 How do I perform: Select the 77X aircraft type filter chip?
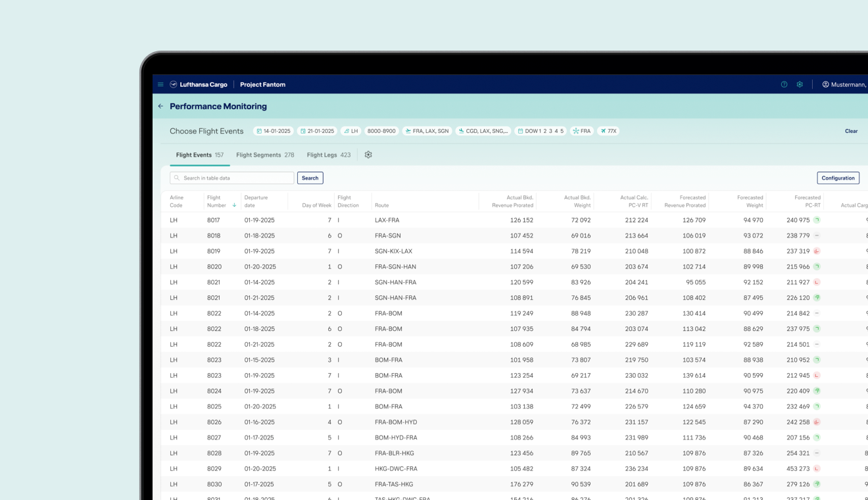608,131
